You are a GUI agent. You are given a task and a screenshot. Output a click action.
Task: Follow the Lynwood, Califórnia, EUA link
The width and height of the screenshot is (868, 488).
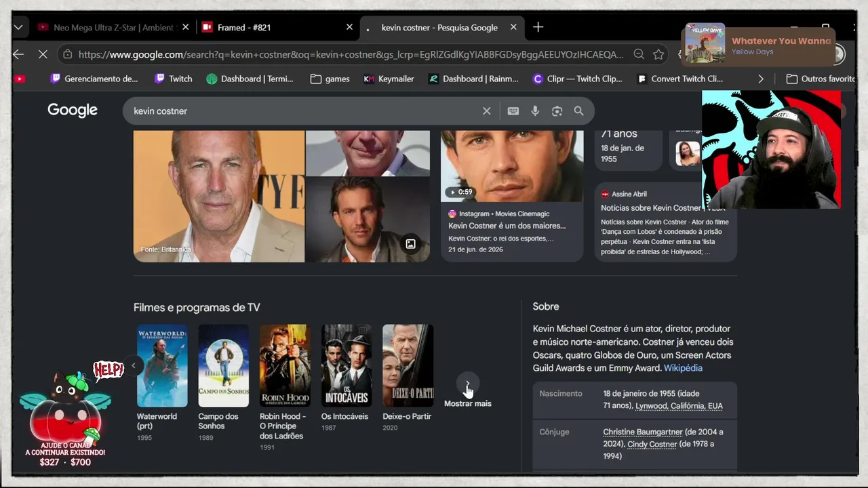[679, 406]
